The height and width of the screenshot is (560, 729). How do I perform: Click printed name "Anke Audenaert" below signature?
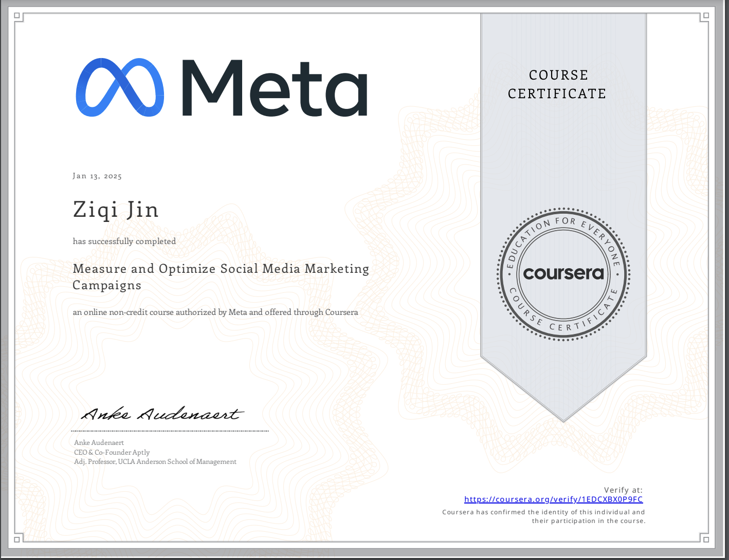[99, 443]
